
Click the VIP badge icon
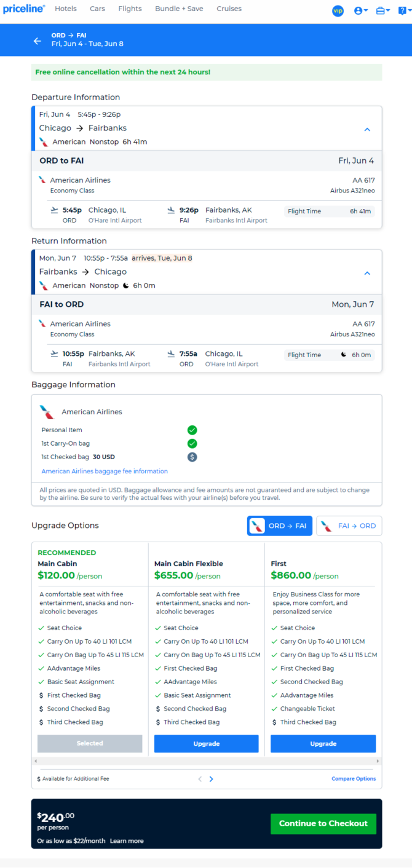pos(338,10)
